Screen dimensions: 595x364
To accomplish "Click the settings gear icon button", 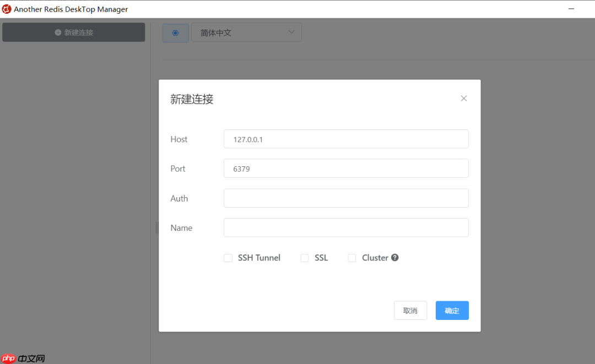I will tap(175, 33).
